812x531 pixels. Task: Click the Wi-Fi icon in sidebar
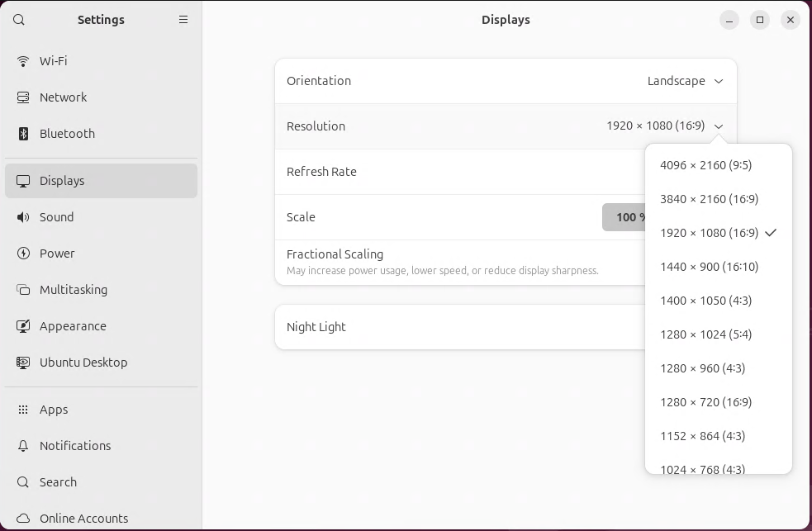[23, 61]
